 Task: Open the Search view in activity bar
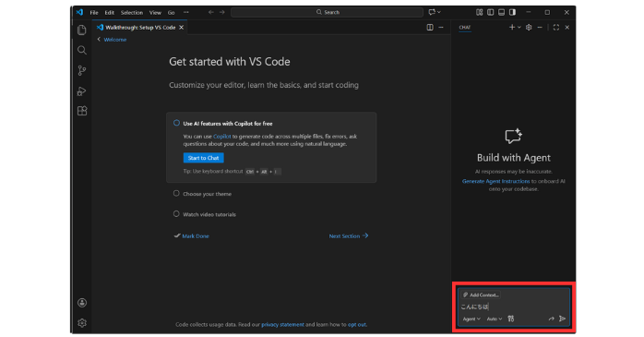click(82, 50)
